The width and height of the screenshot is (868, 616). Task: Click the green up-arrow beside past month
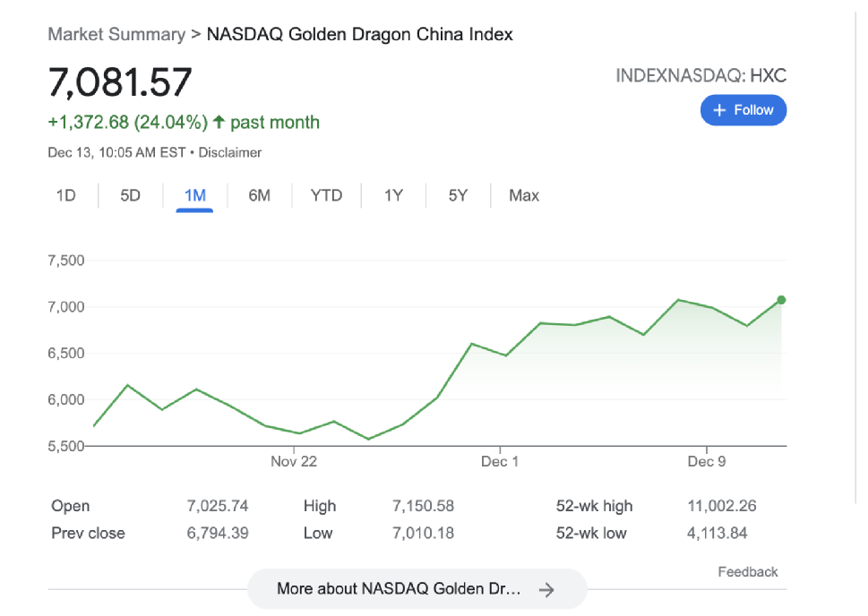click(219, 122)
